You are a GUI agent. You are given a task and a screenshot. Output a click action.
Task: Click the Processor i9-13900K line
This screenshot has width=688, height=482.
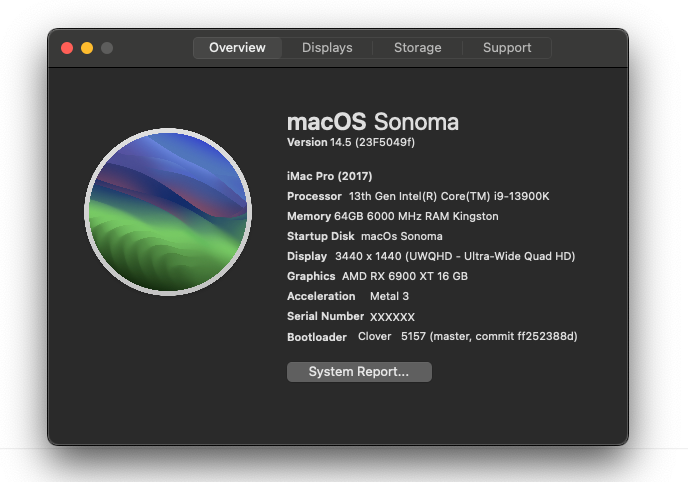tap(418, 196)
